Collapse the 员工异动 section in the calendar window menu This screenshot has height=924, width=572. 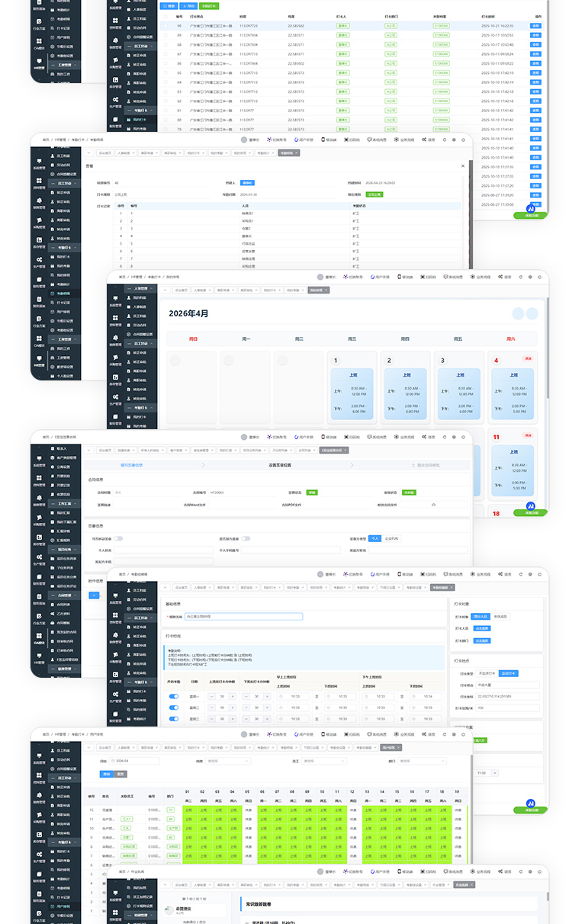point(142,344)
